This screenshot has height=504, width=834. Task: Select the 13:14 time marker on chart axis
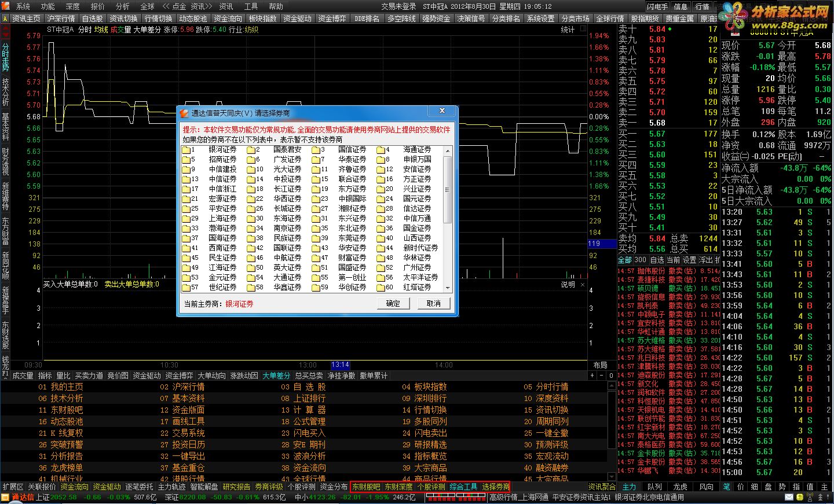(x=340, y=365)
